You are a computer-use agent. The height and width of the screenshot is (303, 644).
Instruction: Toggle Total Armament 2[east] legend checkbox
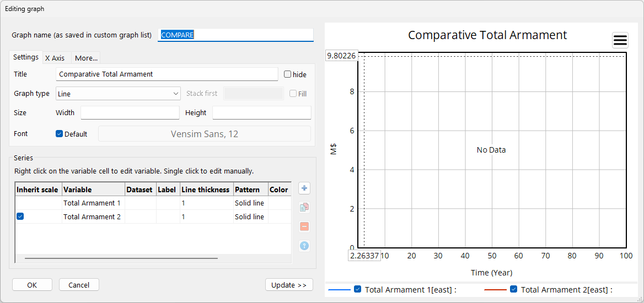coord(513,289)
